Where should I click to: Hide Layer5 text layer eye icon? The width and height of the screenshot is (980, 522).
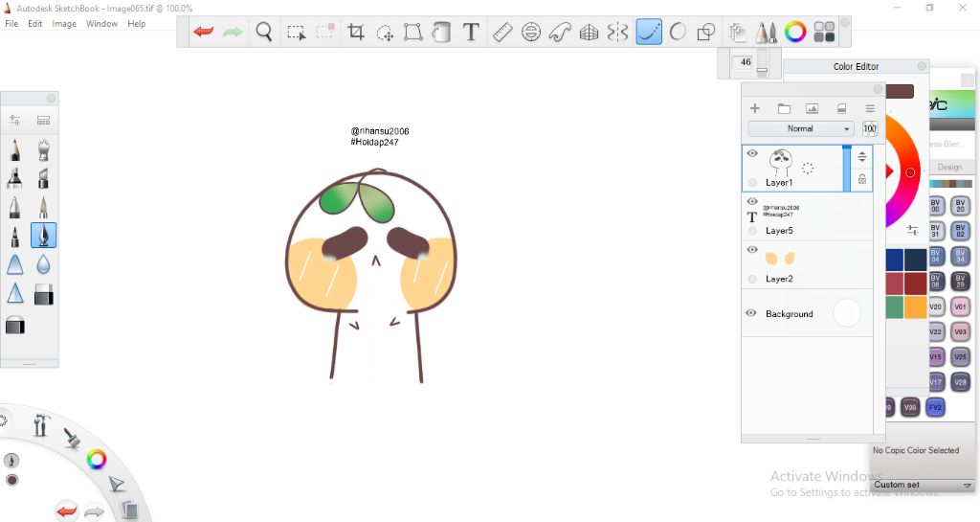tap(752, 201)
